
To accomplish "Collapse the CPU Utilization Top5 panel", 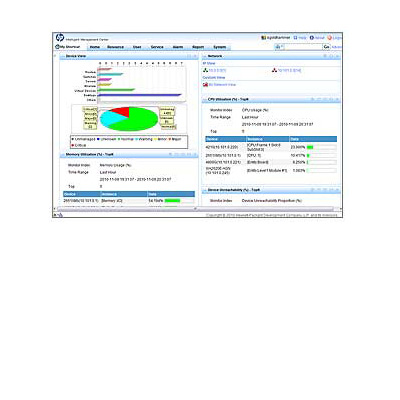I will [x=204, y=100].
